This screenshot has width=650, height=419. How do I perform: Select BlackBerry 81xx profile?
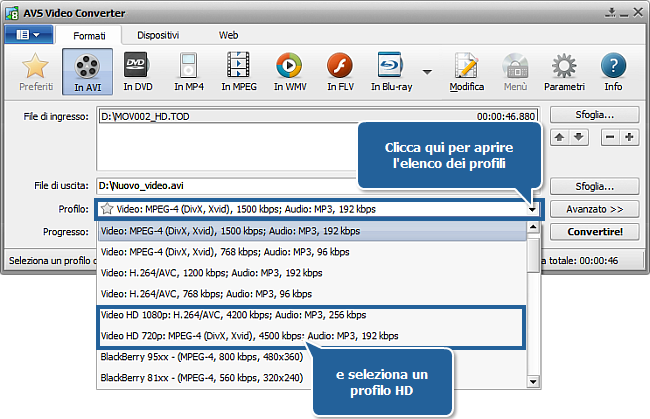(201, 378)
